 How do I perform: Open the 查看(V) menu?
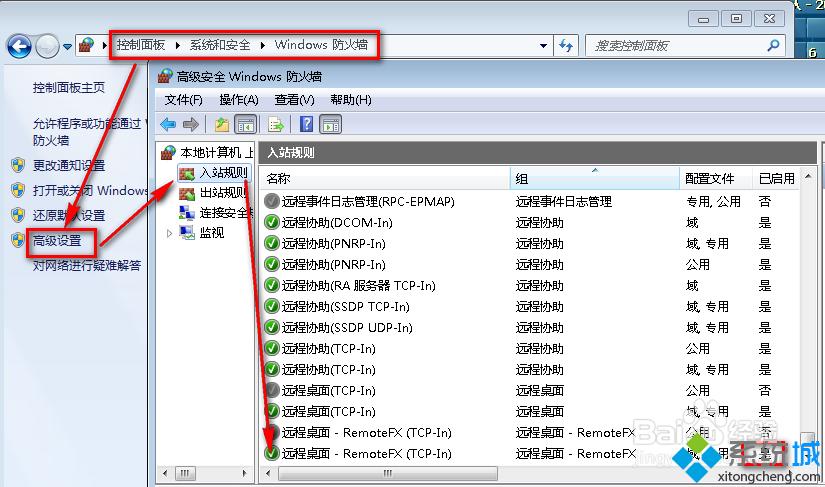[x=295, y=100]
